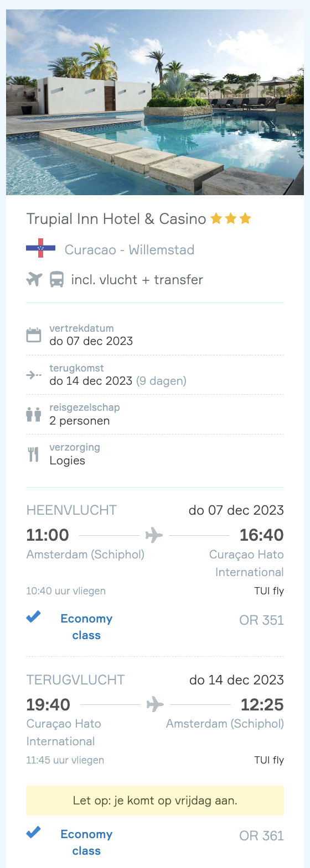This screenshot has width=310, height=868.
Task: Open the Trupial Inn Hotel & Casino title
Action: [x=116, y=219]
